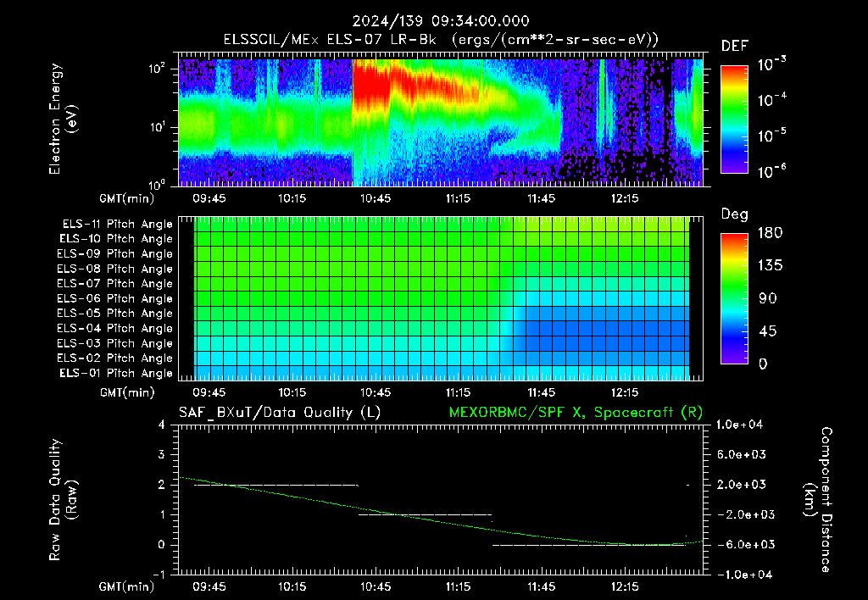
Task: Click GMT(min) label under the pitch angle panel
Action: 127,392
